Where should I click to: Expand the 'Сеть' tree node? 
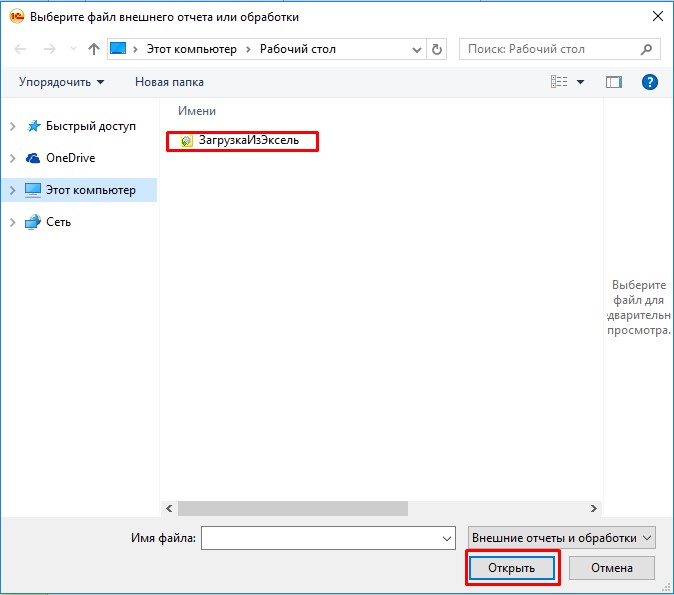12,222
